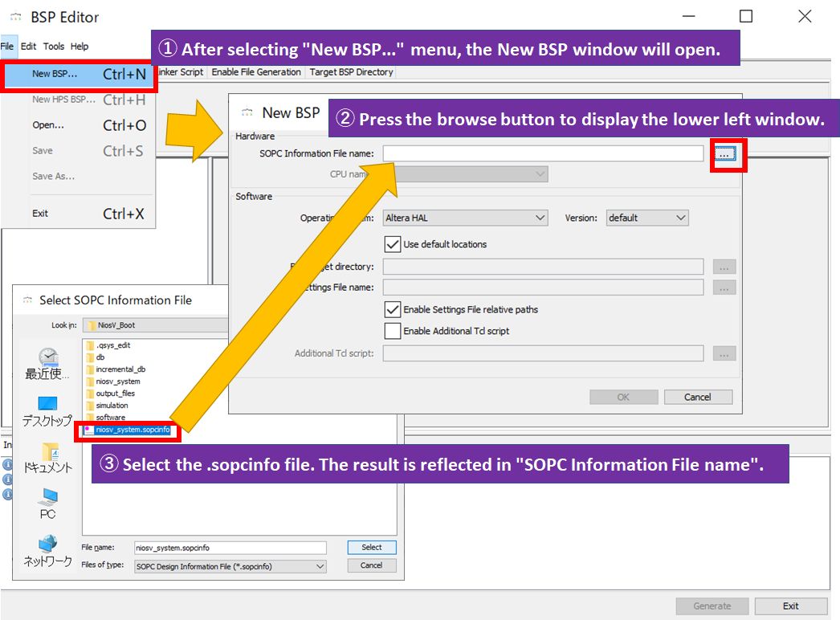Open the software folder
Viewport: 840px width, 620px height.
pyautogui.click(x=114, y=418)
